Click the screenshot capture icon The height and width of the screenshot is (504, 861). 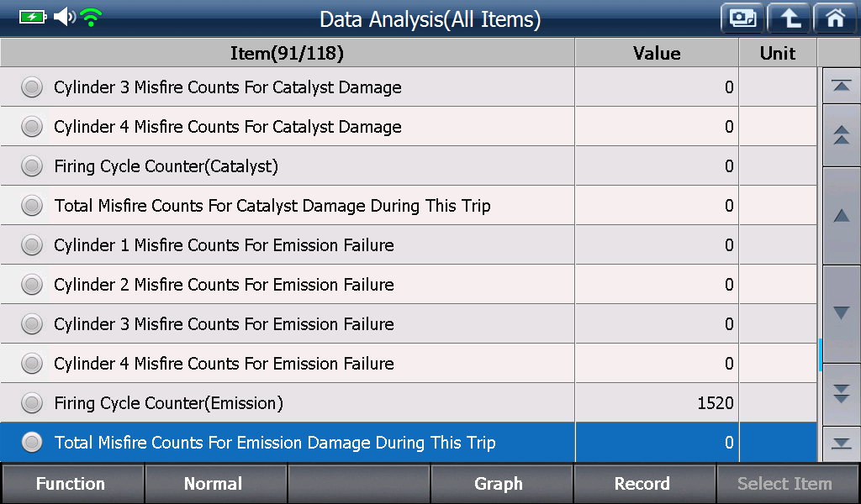click(x=742, y=18)
